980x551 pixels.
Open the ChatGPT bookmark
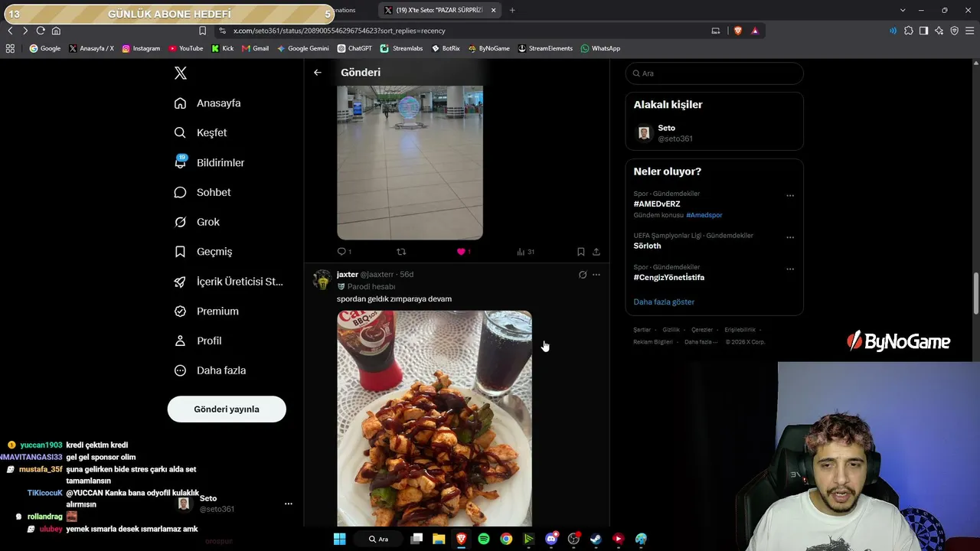[x=354, y=48]
